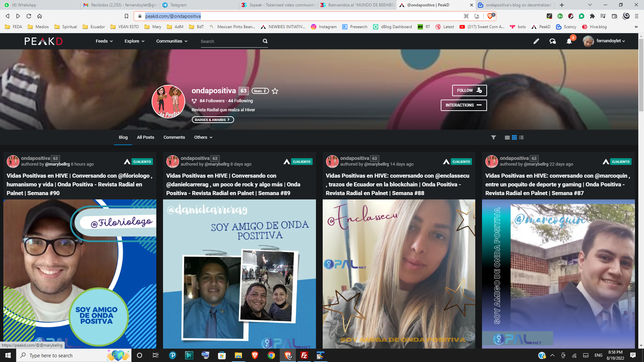
Task: Click @marybellrg author on 8 days ago post
Action: pos(217,164)
